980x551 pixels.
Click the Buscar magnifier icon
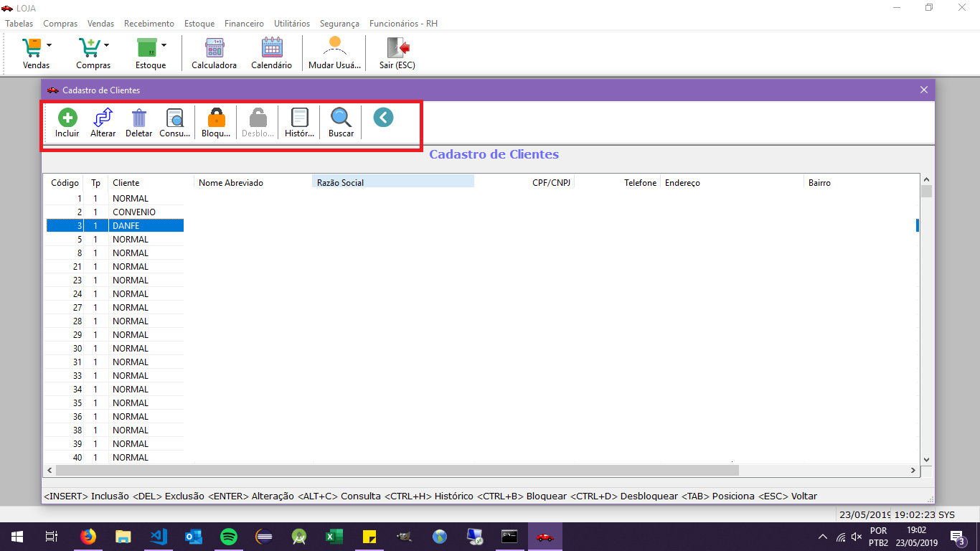341,118
